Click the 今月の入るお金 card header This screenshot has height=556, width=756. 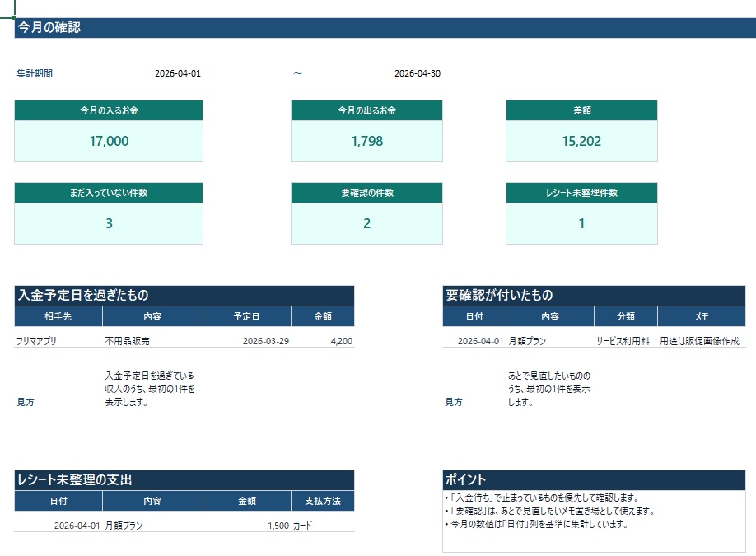pos(108,110)
